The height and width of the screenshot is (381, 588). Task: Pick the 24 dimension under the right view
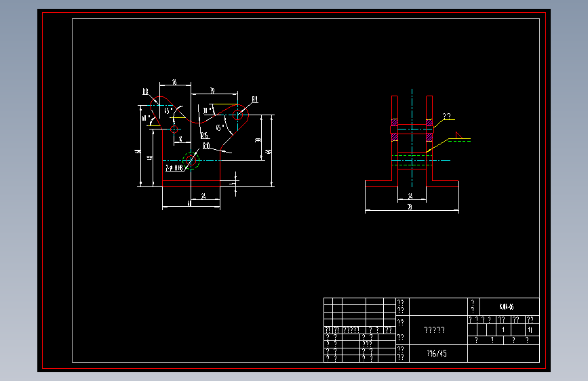click(410, 196)
